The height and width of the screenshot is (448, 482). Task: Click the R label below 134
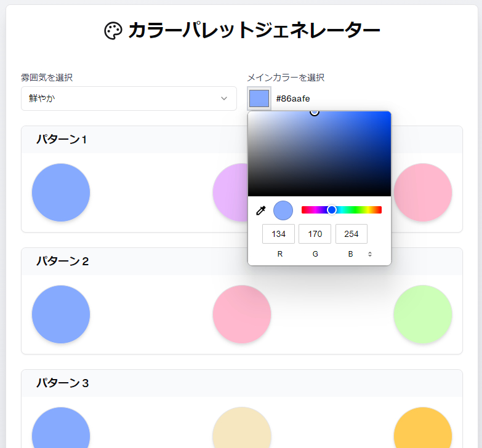(279, 254)
